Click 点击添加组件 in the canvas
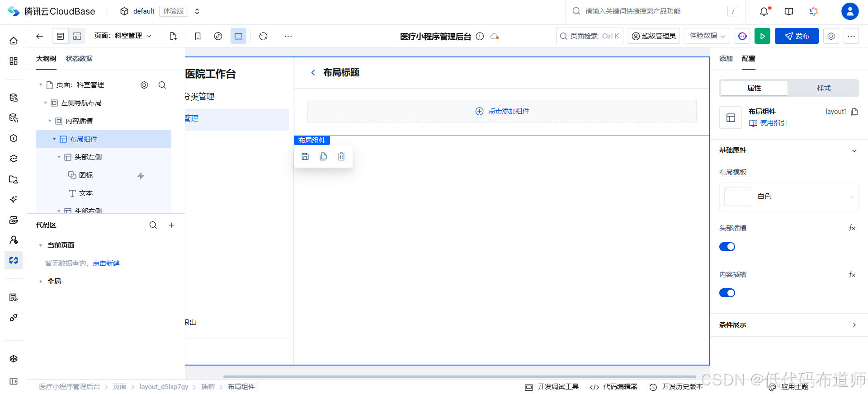Viewport: 868px width, 394px height. pyautogui.click(x=502, y=111)
